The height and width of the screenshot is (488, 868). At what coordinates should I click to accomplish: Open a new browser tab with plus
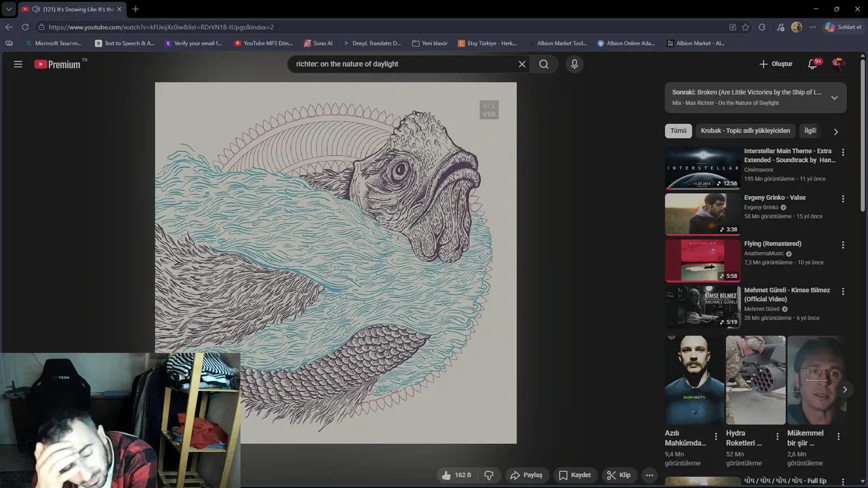coord(135,9)
